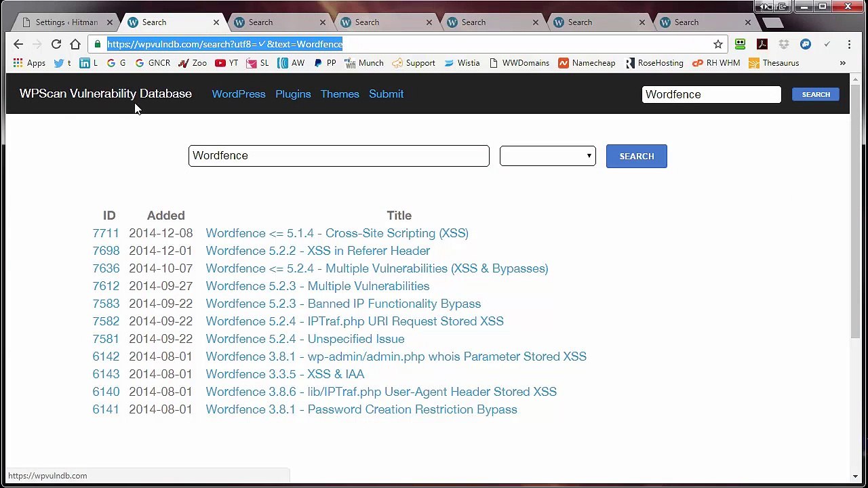Open Wordfence 5.2.2 XSS in Referer Header
The height and width of the screenshot is (488, 868).
click(x=318, y=251)
